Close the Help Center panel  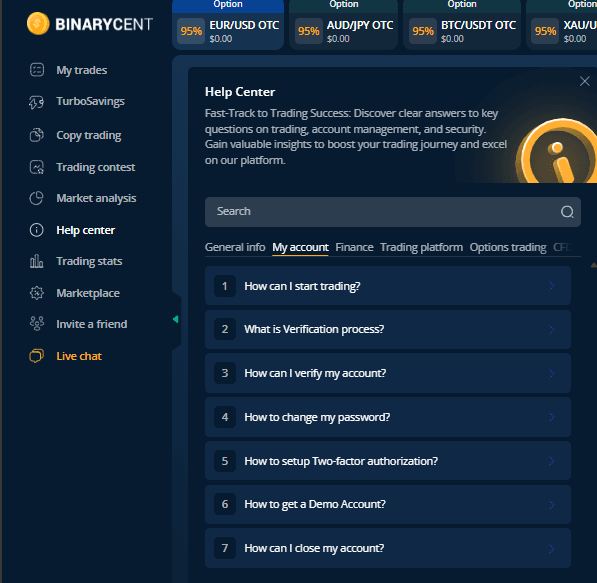[584, 81]
